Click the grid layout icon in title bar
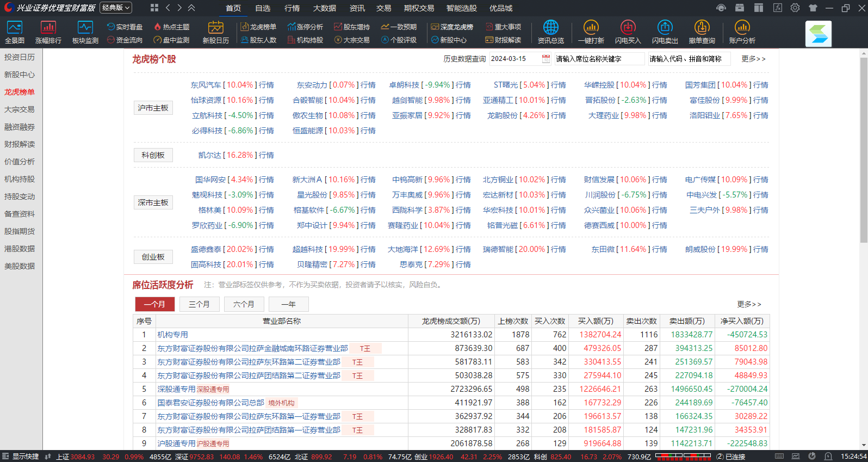This screenshot has width=868, height=462. point(154,8)
